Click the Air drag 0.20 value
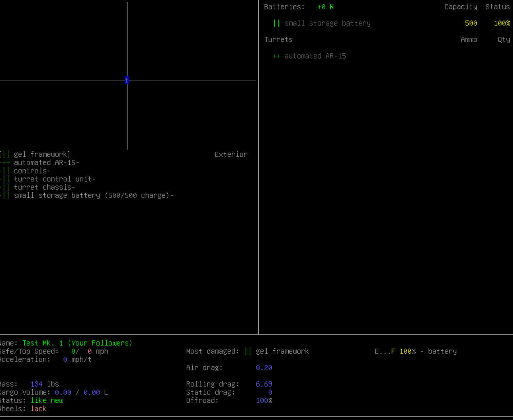 click(x=264, y=368)
